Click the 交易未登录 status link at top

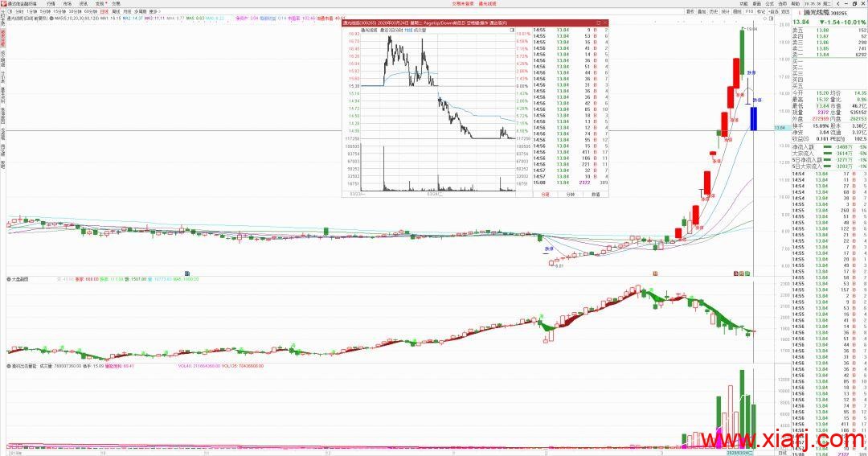pos(463,3)
